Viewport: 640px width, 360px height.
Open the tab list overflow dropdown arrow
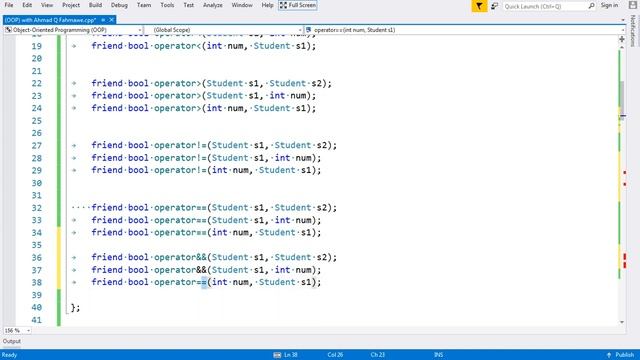tap(623, 20)
